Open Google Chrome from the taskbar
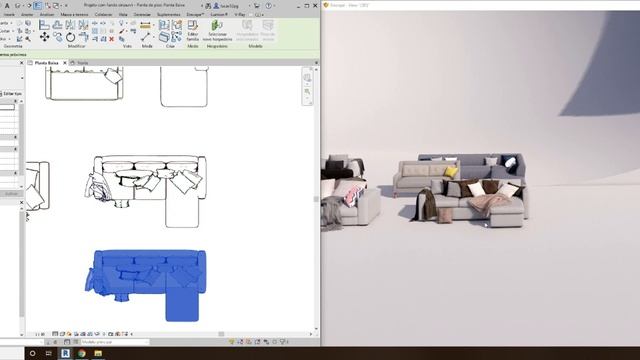640x360 pixels. pyautogui.click(x=82, y=353)
